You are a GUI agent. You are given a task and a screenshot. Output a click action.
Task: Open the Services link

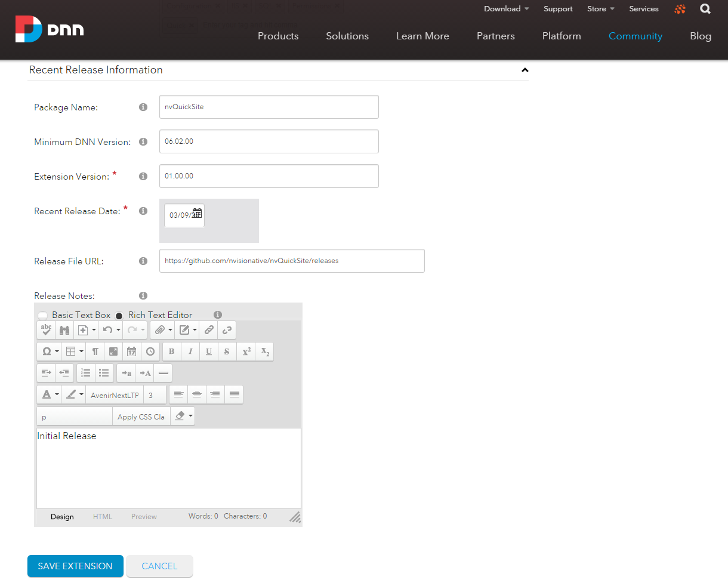click(644, 9)
